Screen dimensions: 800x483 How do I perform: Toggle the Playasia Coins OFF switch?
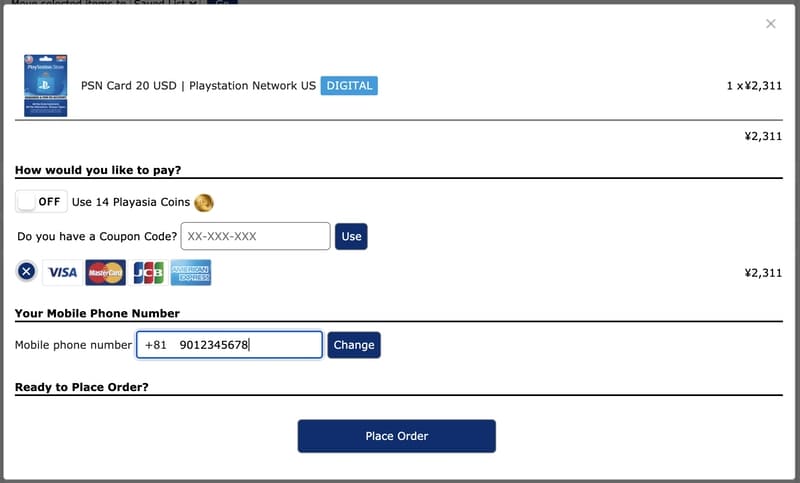(40, 202)
